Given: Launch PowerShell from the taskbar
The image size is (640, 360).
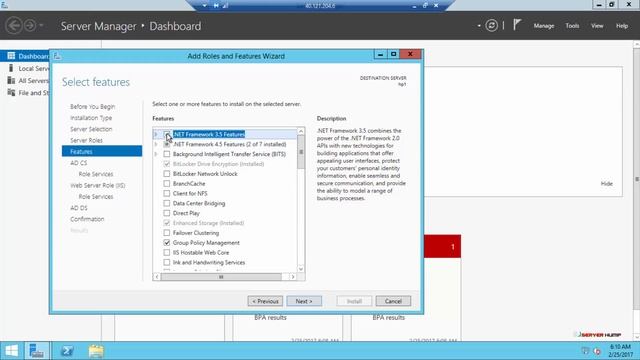Looking at the screenshot, I should point(67,351).
